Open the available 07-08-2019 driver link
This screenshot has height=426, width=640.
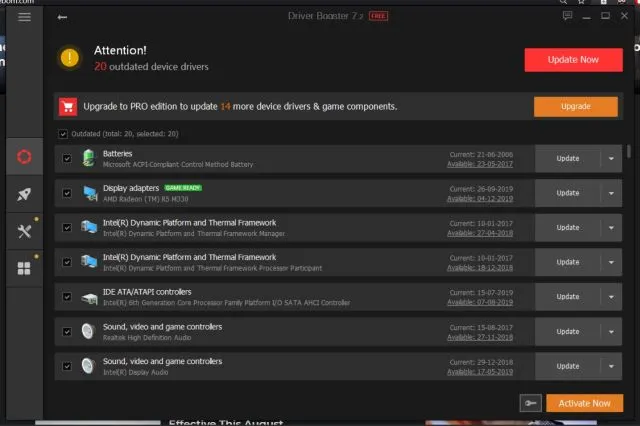pos(480,302)
